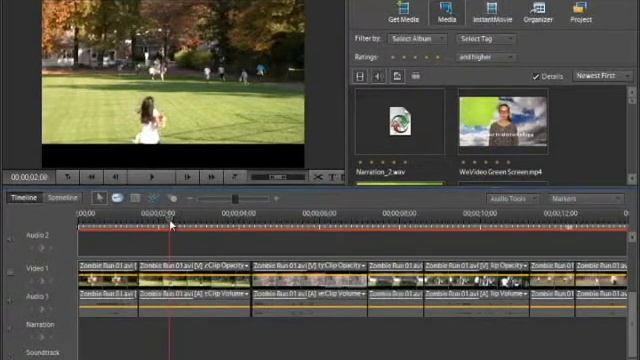Open the Audio Tools dropdown
Screen dimensions: 640x360
point(512,199)
